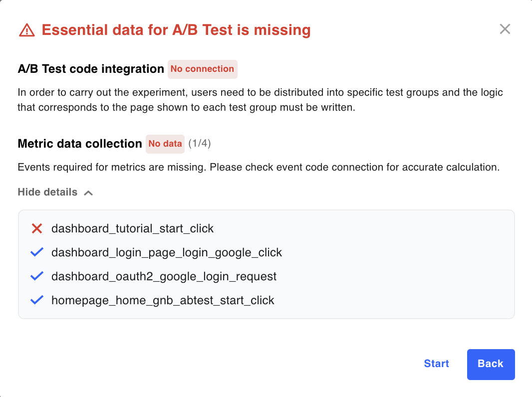The width and height of the screenshot is (532, 397).
Task: Click the checkmark beside dashboard_login_page_login_google_click
Action: click(x=37, y=252)
